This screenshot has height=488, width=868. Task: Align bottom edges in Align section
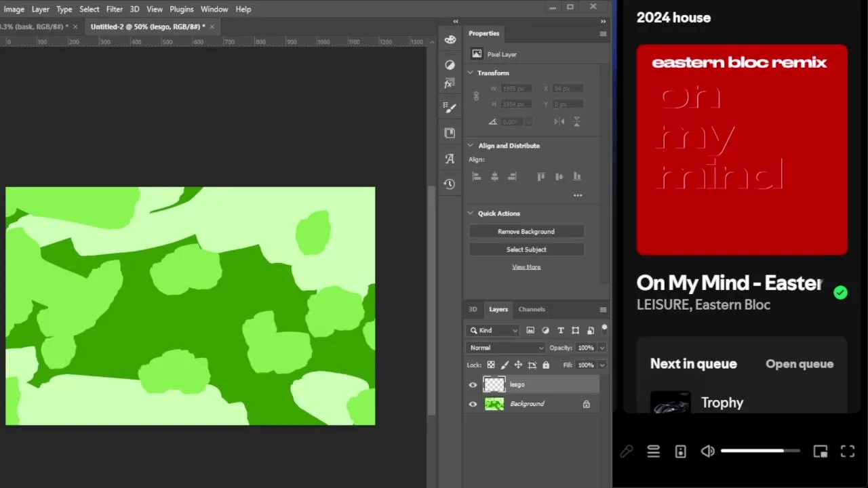pos(577,176)
